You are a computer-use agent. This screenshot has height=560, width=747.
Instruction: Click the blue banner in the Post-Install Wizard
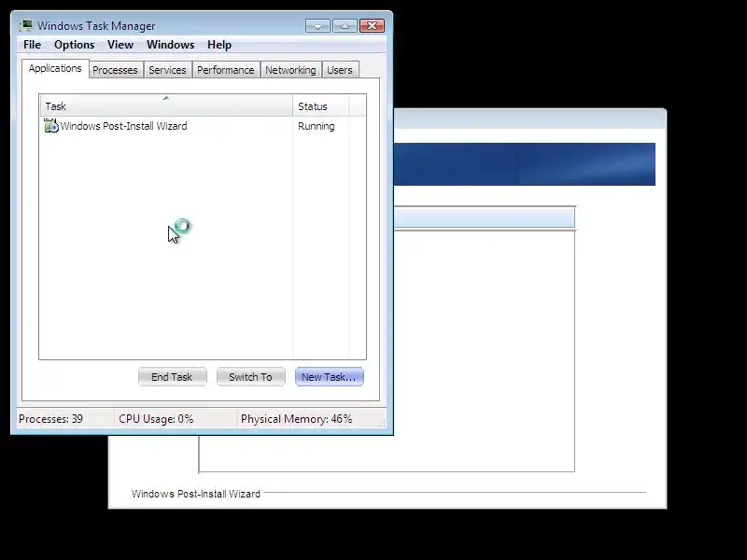(525, 164)
